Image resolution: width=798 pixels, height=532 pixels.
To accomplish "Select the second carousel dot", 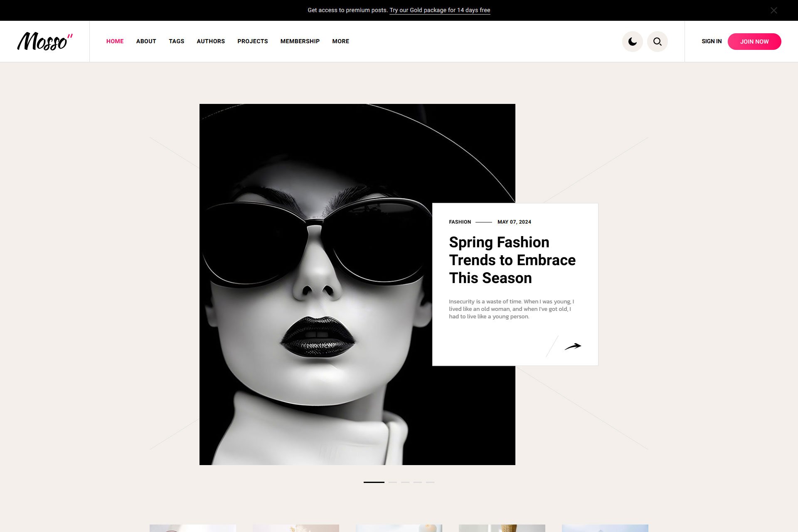I will (x=393, y=482).
